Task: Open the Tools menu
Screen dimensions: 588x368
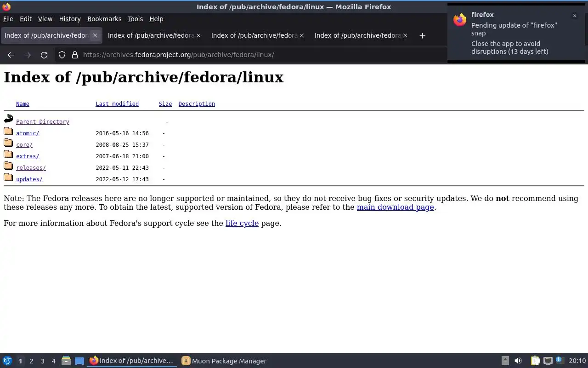Action: coord(136,19)
